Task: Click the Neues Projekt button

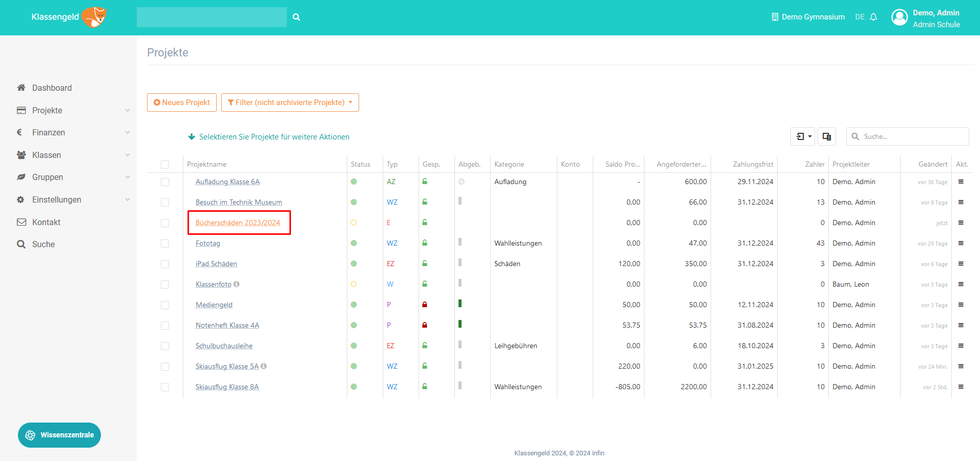Action: (x=182, y=103)
